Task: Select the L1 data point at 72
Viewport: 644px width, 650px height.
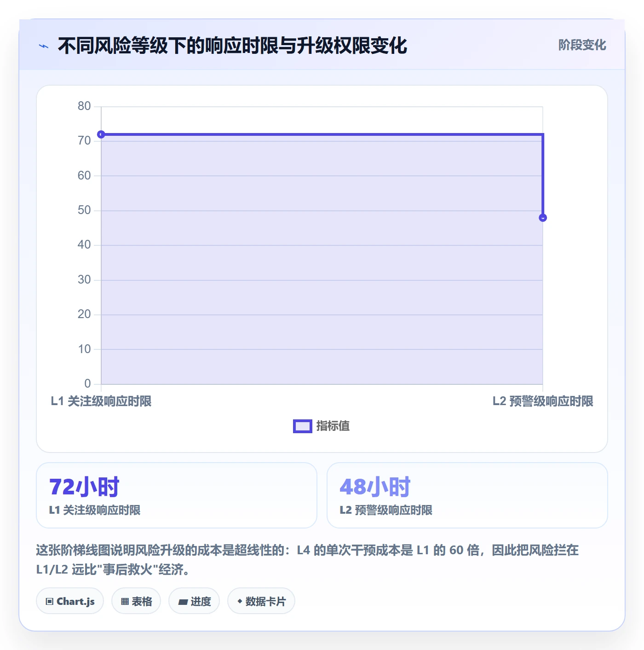Action: coord(101,134)
